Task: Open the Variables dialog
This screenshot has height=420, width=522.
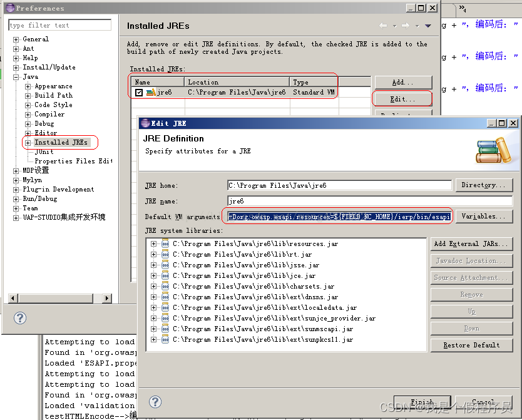Action: [x=483, y=215]
